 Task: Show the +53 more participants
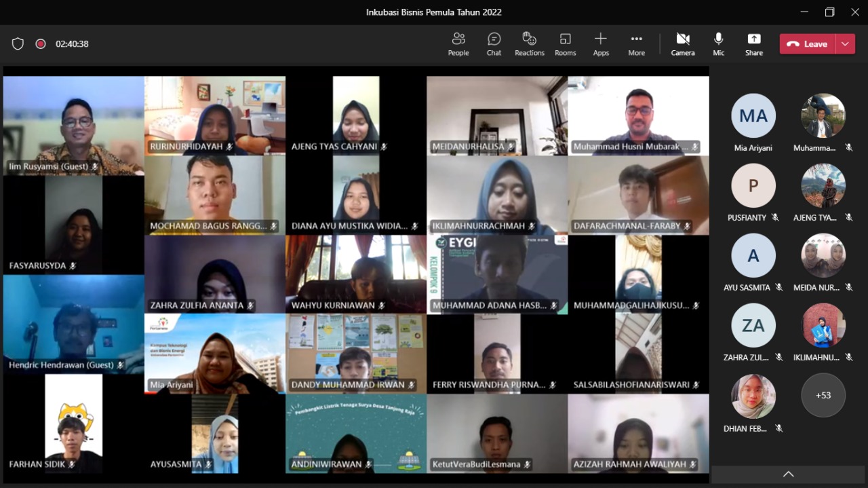pyautogui.click(x=823, y=395)
